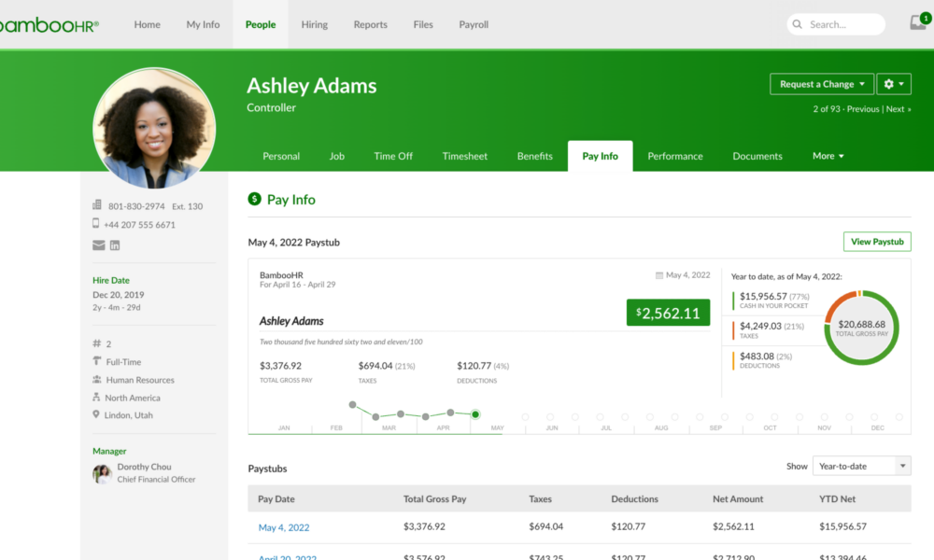Select the second April paystub point
Image resolution: width=934 pixels, height=560 pixels.
click(x=450, y=413)
